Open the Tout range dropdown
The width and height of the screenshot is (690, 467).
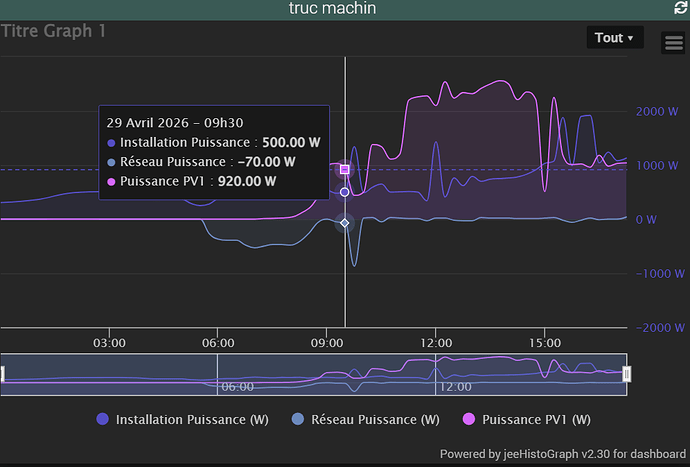[x=615, y=37]
